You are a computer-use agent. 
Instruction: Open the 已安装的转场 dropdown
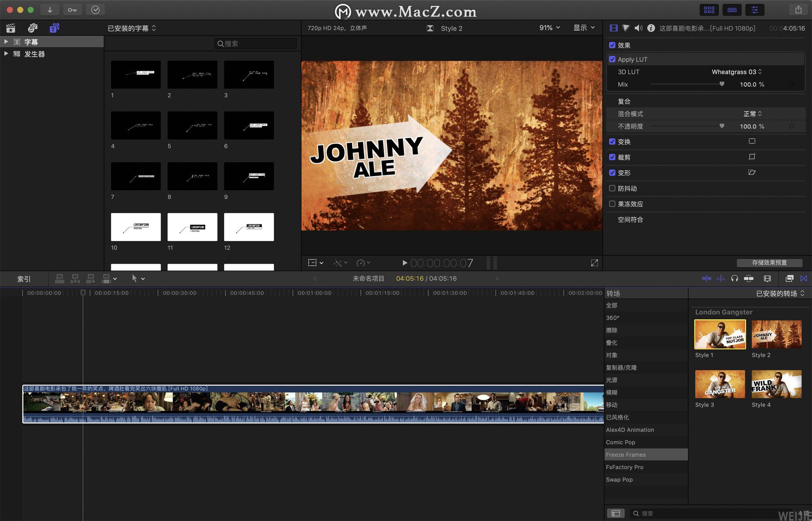780,293
